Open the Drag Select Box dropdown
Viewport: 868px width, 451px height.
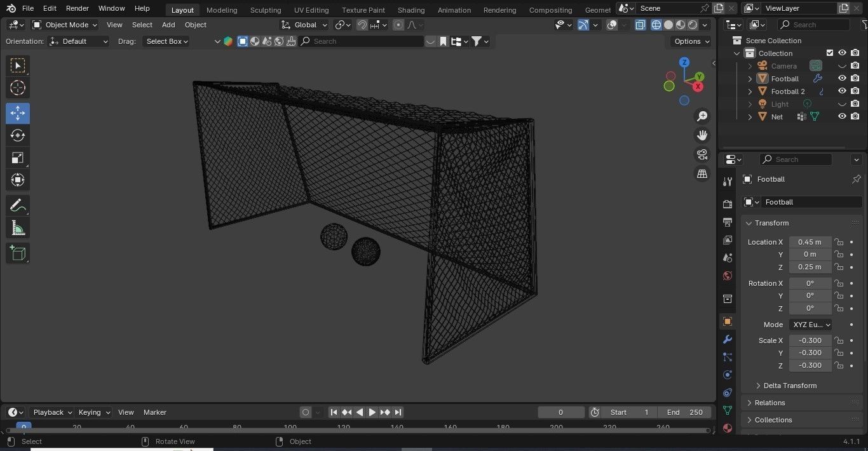(x=166, y=41)
